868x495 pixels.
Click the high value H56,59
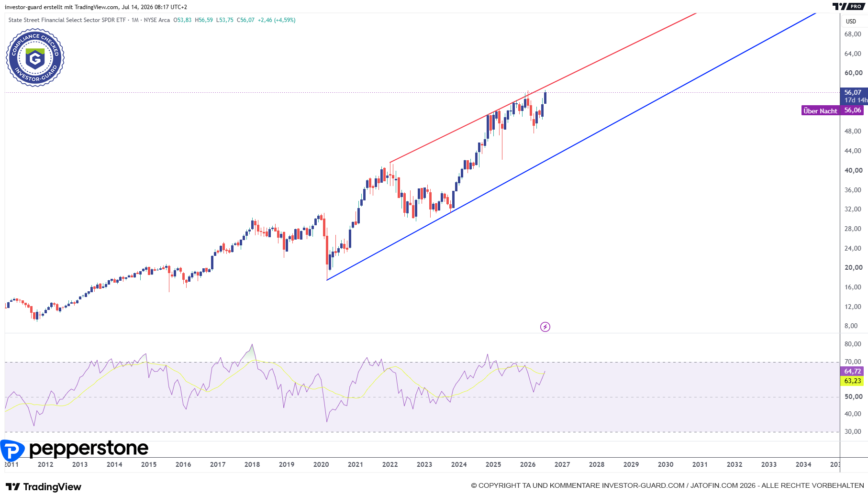204,20
